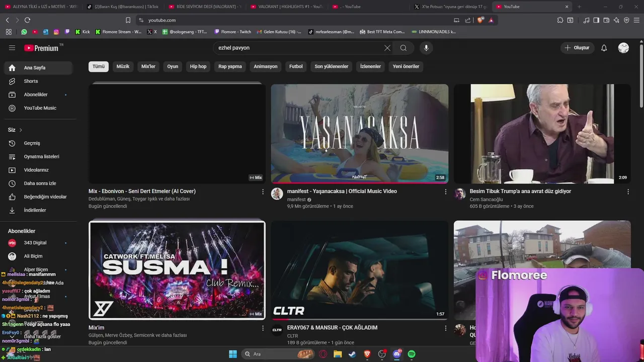Open options menu for Mix'im

[x=263, y=328]
